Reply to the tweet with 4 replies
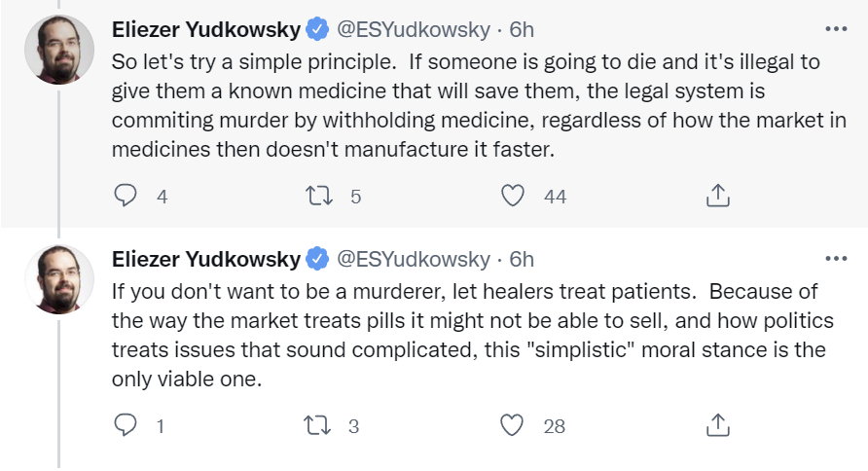Screen dimensions: 868x471 pyautogui.click(x=126, y=196)
